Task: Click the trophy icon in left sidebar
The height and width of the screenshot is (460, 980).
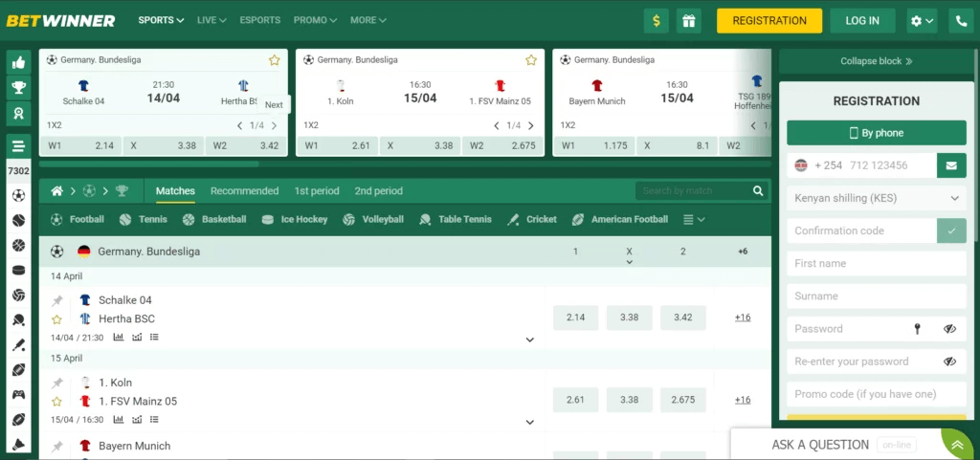Action: click(18, 87)
